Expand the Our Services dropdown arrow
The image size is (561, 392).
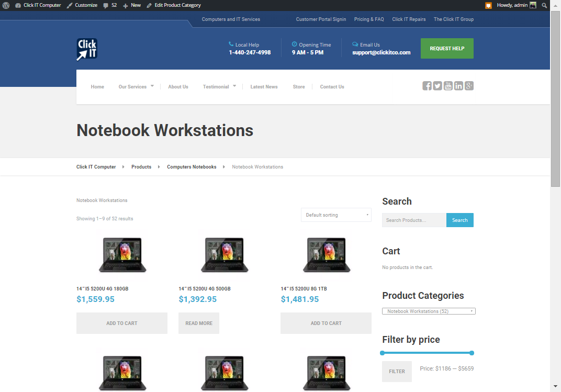[152, 86]
